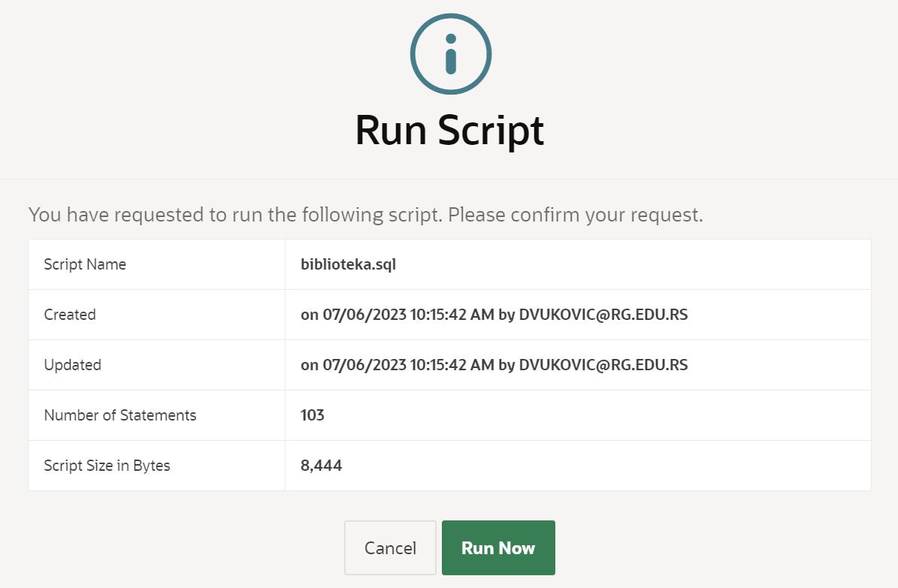Click the biblioteka.sql script name value
This screenshot has height=588, width=898.
click(348, 264)
